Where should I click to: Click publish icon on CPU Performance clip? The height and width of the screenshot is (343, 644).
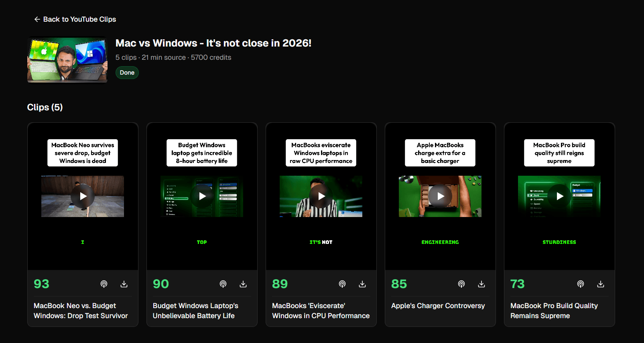point(342,284)
